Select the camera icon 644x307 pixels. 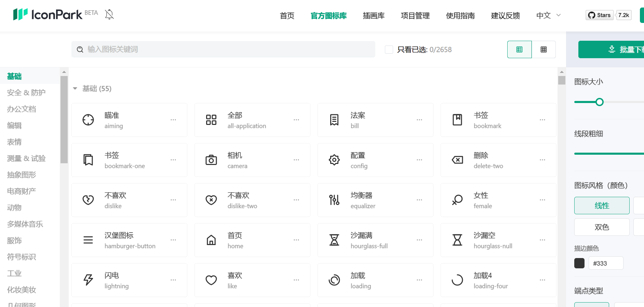(211, 160)
